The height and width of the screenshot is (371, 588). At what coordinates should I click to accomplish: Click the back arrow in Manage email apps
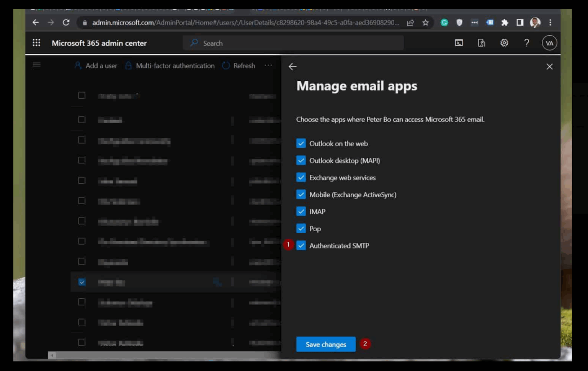292,67
